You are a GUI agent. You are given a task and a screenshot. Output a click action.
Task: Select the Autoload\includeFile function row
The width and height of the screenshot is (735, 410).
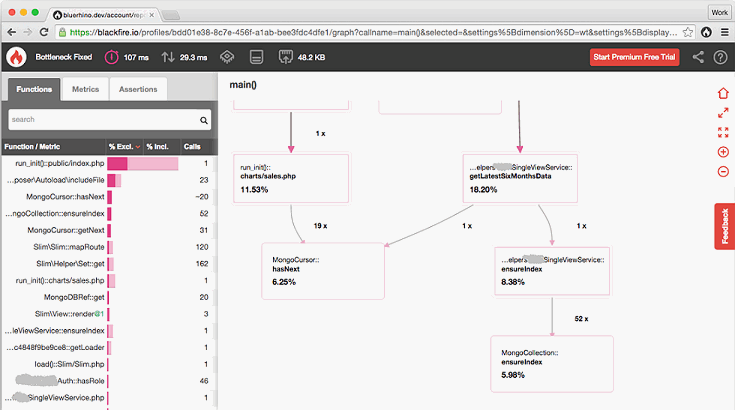point(109,180)
